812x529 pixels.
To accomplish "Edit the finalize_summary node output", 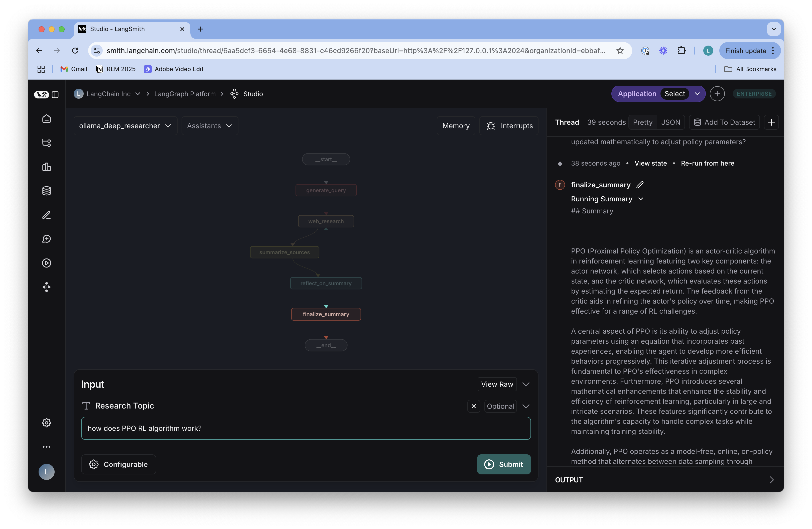I will pos(640,185).
